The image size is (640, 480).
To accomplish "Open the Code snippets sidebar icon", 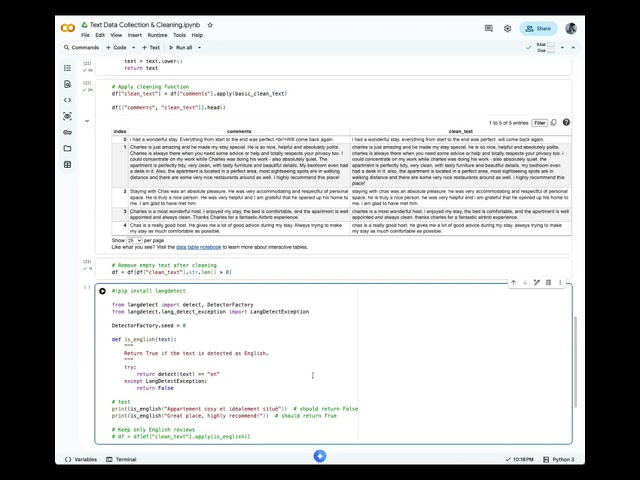I will coord(68,100).
